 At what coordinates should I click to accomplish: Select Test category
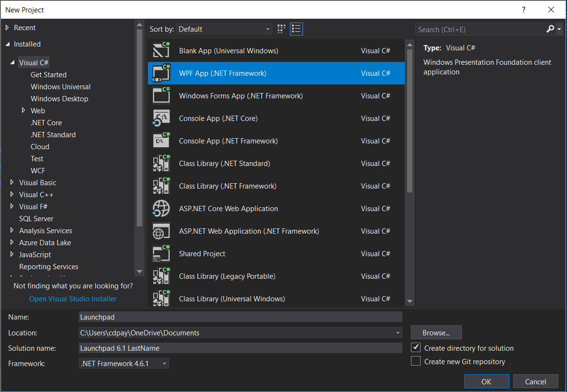pos(37,158)
